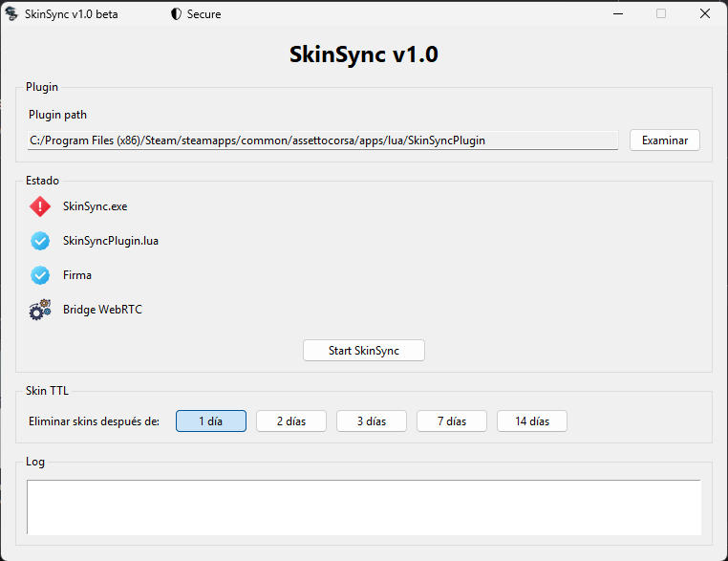
Task: Select the 3 días TTL option
Action: [372, 421]
